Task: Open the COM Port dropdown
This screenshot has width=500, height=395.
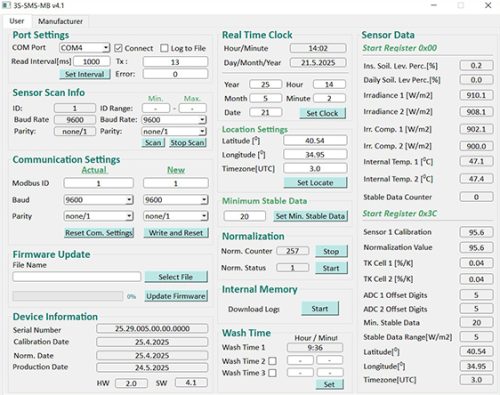Action: 85,48
